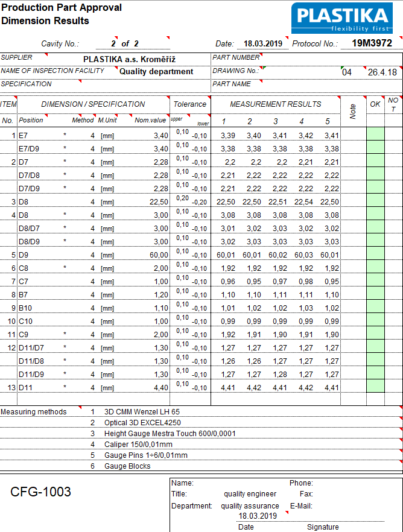Select the protocol number 19M3972
This screenshot has height=532, width=403.
point(372,43)
